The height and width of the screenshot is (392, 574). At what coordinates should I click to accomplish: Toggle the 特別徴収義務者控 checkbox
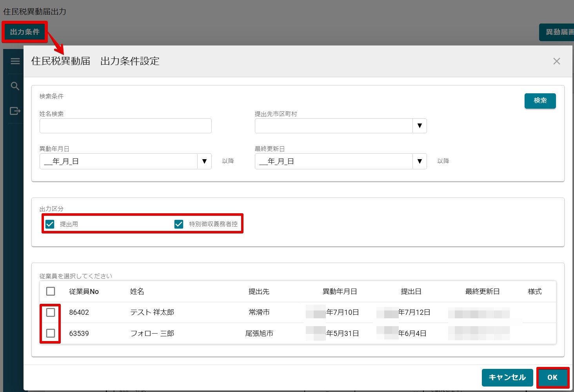tap(179, 224)
